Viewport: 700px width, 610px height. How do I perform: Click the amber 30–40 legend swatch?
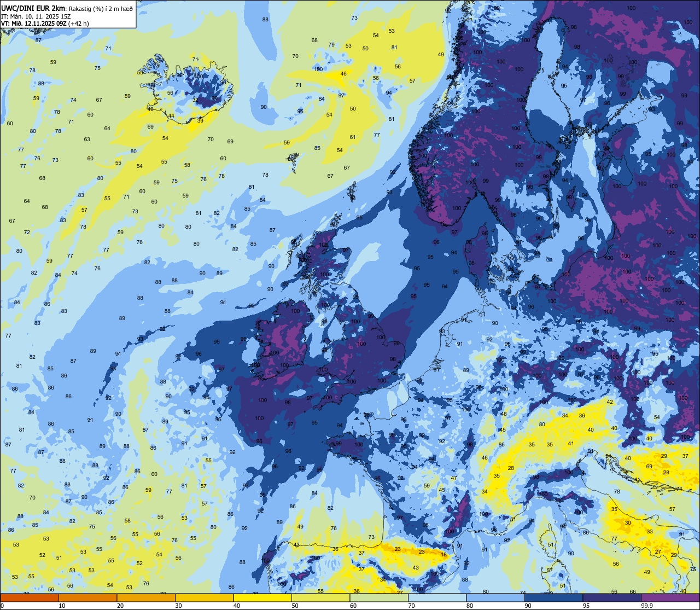(204, 597)
